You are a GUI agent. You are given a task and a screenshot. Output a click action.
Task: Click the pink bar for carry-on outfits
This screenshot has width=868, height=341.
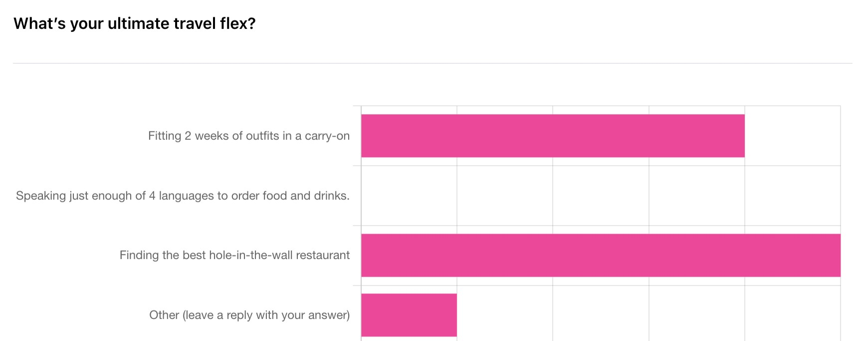tap(553, 136)
